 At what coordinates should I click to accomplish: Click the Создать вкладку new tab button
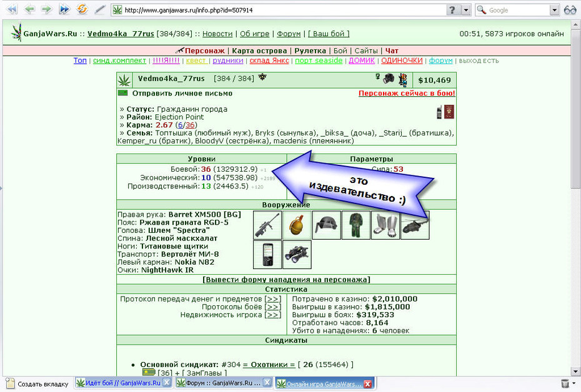click(x=38, y=384)
